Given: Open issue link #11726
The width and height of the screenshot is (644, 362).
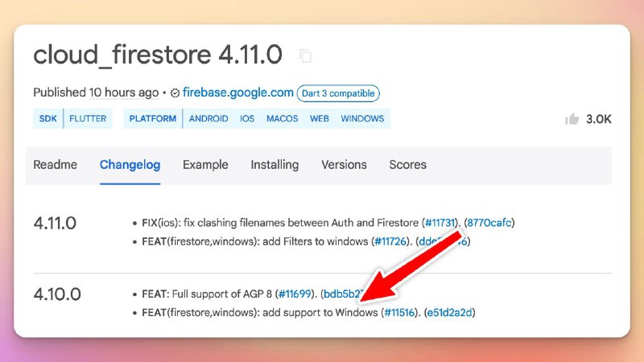Looking at the screenshot, I should point(390,241).
